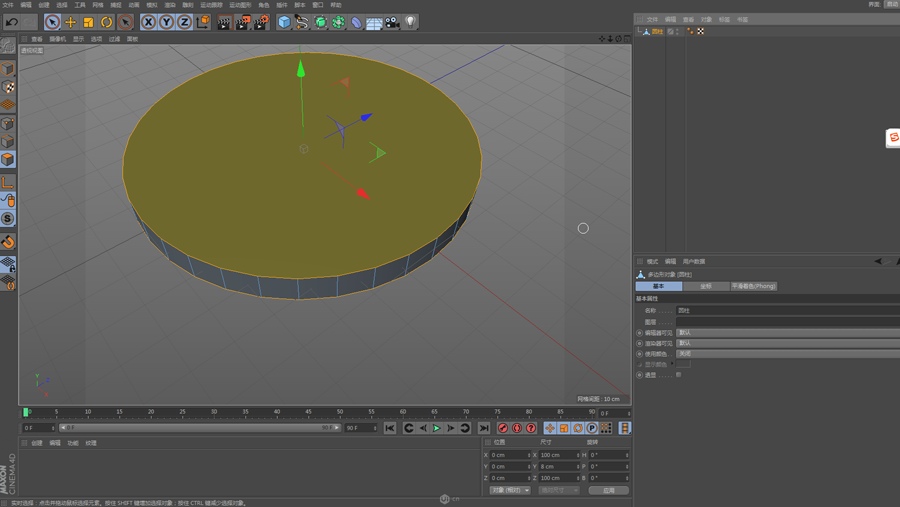Select Texture mode checkerboard icon
This screenshot has height=507, width=900.
click(7, 87)
